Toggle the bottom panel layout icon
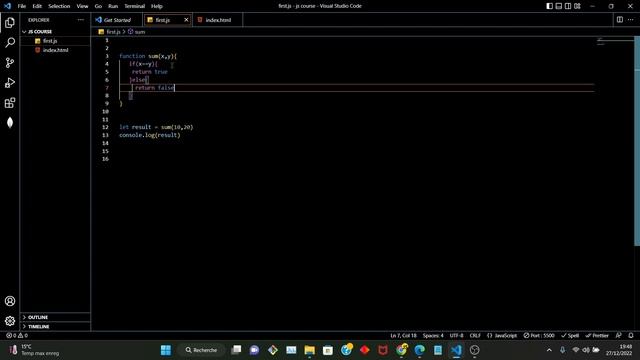The height and width of the screenshot is (360, 640). coord(559,6)
